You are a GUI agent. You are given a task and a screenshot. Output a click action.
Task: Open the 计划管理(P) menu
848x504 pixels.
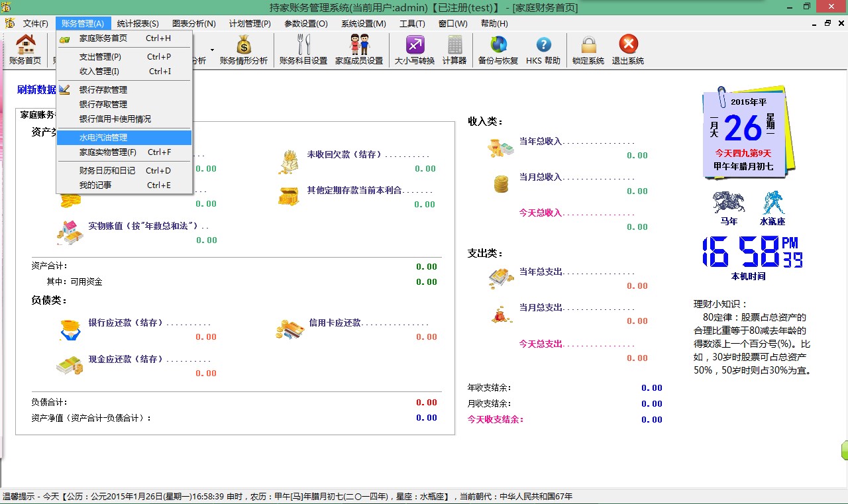coord(250,24)
